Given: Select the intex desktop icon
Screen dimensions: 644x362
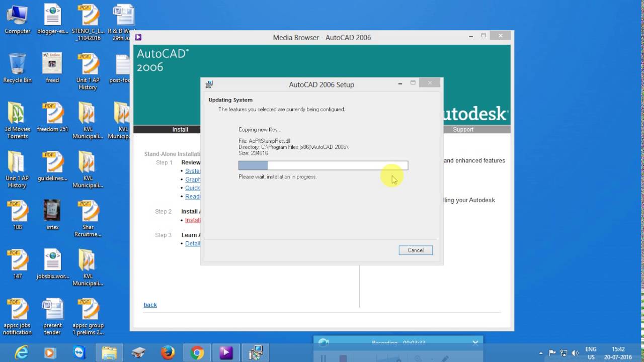Looking at the screenshot, I should [x=52, y=215].
